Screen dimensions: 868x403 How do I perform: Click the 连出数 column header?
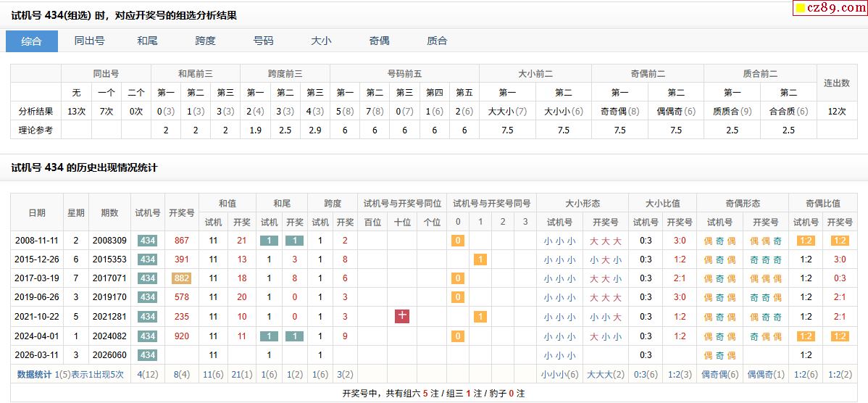(x=836, y=83)
